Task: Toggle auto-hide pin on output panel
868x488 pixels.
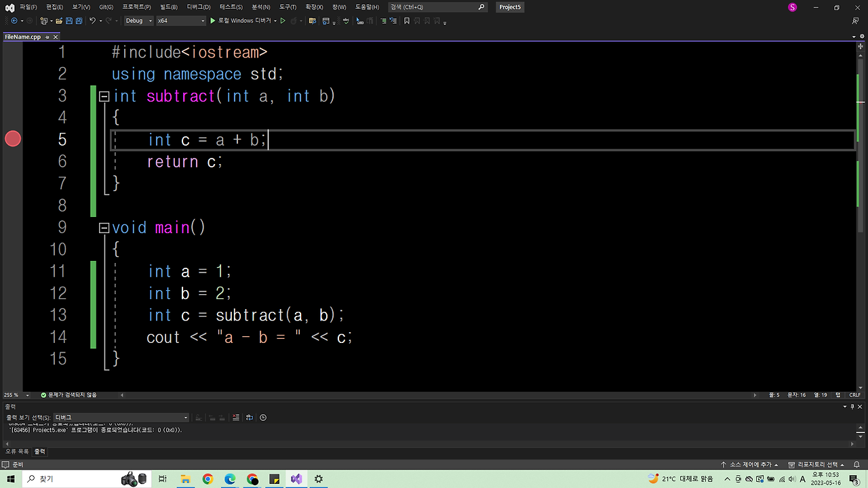Action: (x=853, y=407)
